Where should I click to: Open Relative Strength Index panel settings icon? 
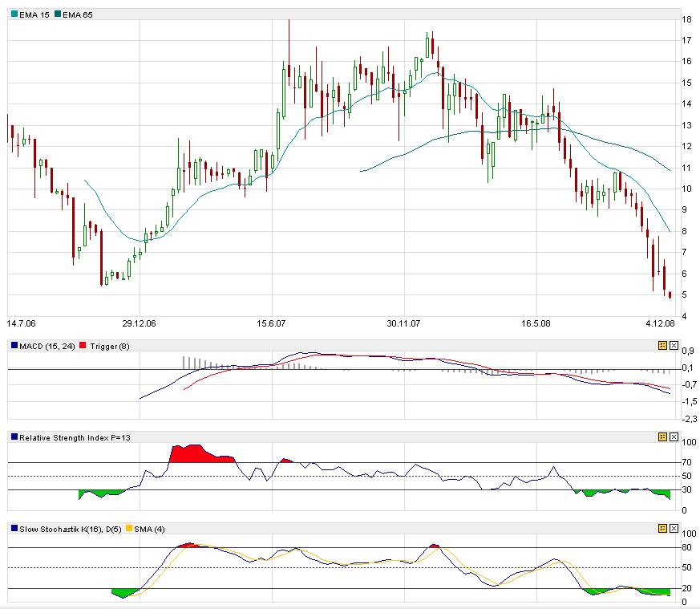click(662, 437)
